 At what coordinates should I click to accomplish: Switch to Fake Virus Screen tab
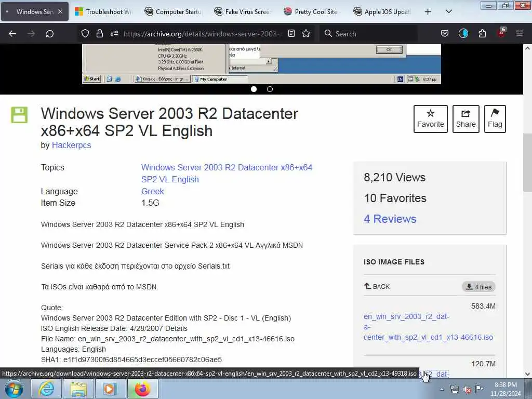coord(243,11)
